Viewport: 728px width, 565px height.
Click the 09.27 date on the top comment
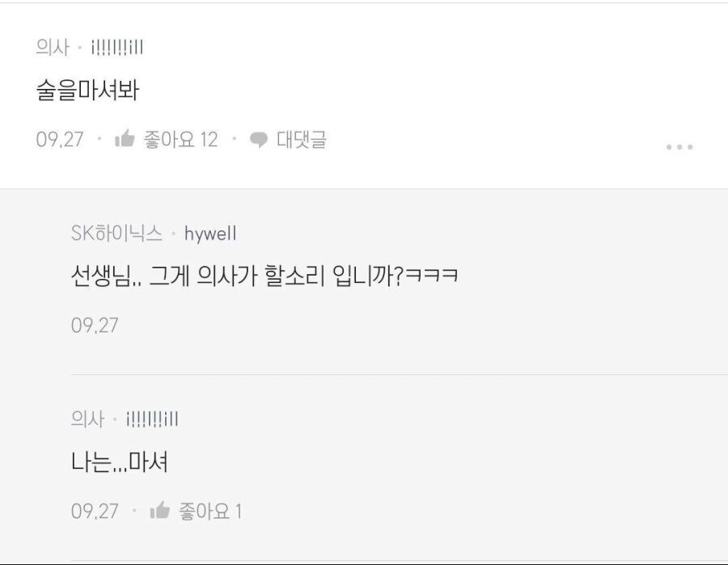coord(60,140)
